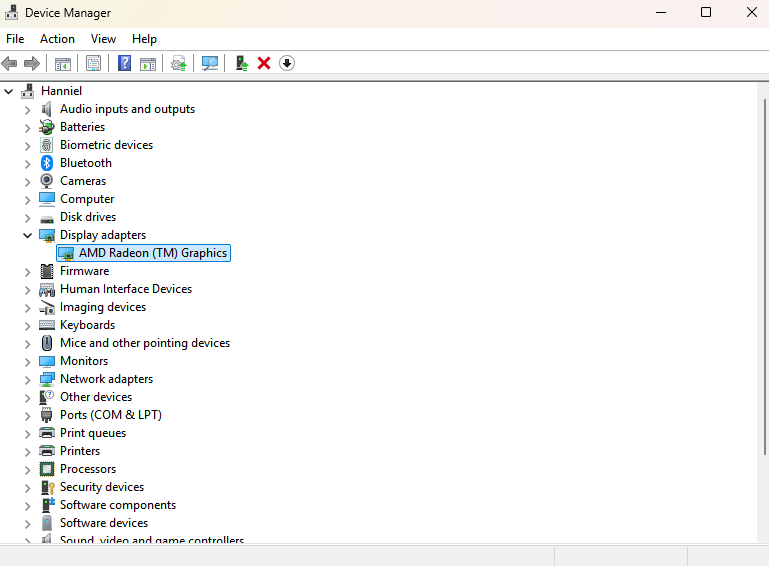Select the Software devices label
This screenshot has height=566, width=769.
104,523
